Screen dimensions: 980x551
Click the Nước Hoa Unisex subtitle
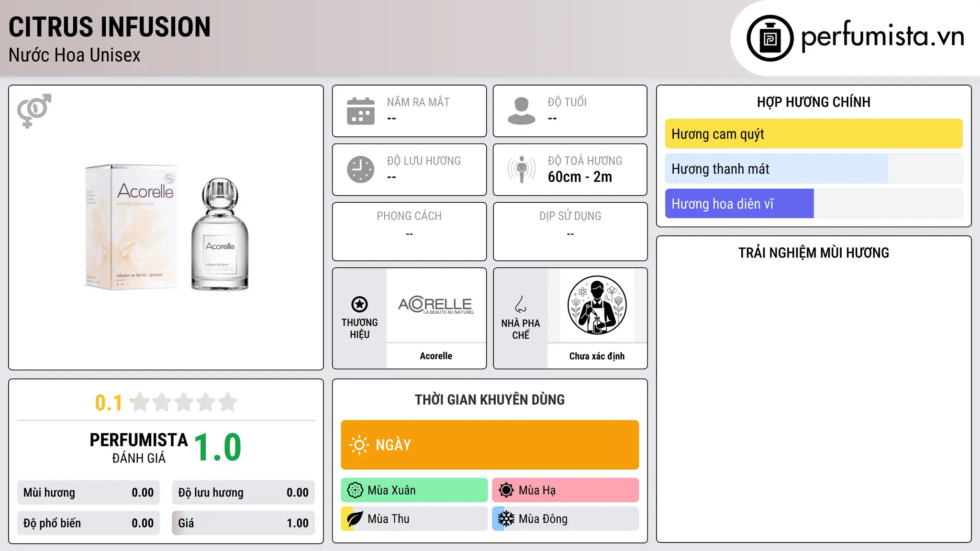point(75,55)
